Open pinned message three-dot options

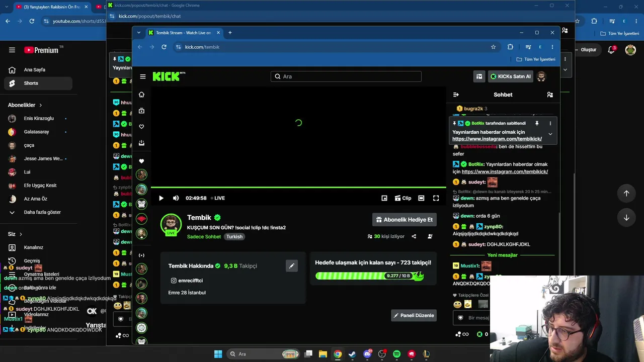pyautogui.click(x=550, y=123)
